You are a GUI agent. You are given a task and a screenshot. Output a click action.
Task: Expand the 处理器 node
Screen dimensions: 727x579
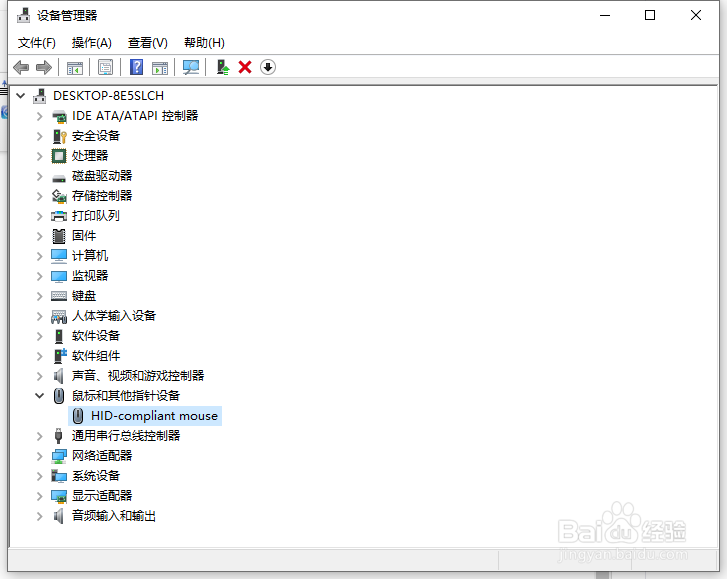tap(39, 156)
